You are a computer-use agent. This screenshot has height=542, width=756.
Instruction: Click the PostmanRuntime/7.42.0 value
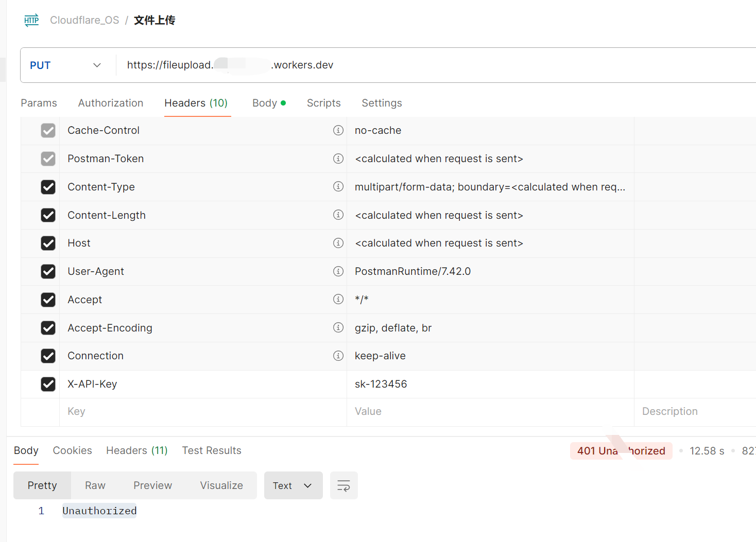click(413, 271)
